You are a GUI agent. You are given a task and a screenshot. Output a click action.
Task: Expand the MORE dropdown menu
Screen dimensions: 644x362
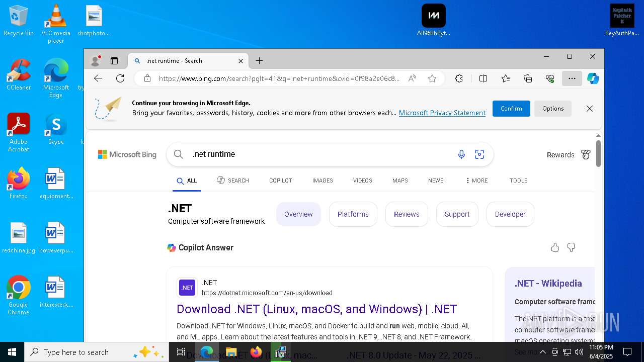(476, 180)
